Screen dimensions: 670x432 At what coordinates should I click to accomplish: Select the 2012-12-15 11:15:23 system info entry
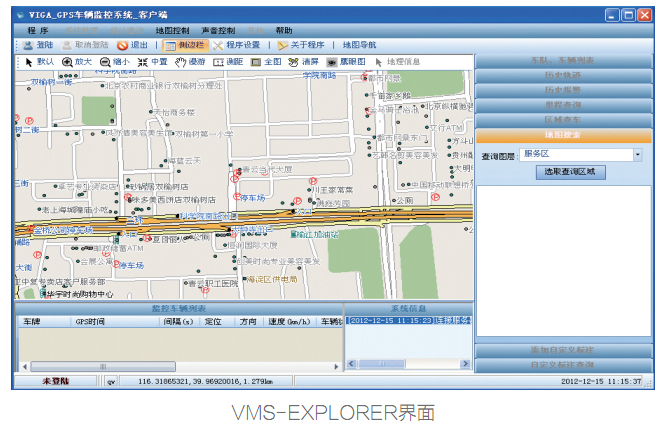[x=409, y=320]
